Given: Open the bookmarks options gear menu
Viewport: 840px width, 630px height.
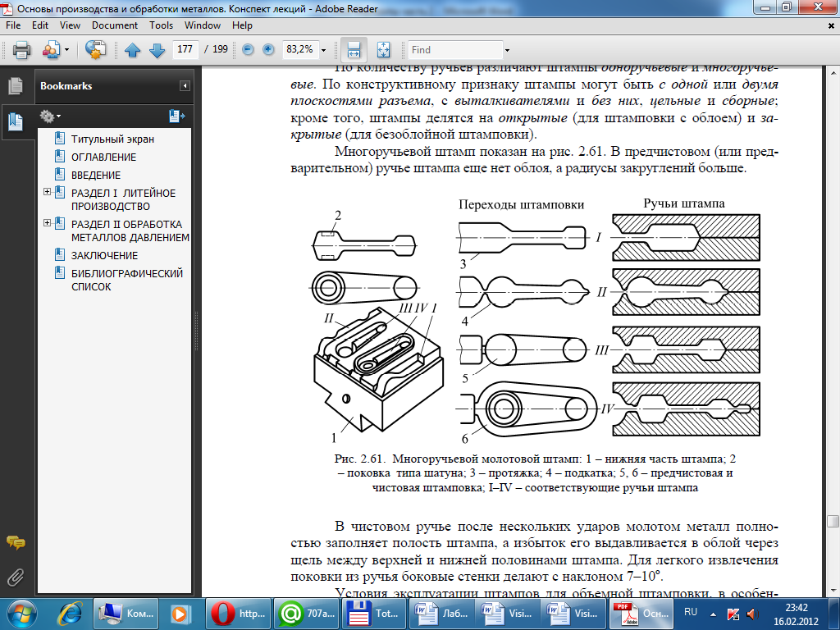Looking at the screenshot, I should tap(50, 116).
